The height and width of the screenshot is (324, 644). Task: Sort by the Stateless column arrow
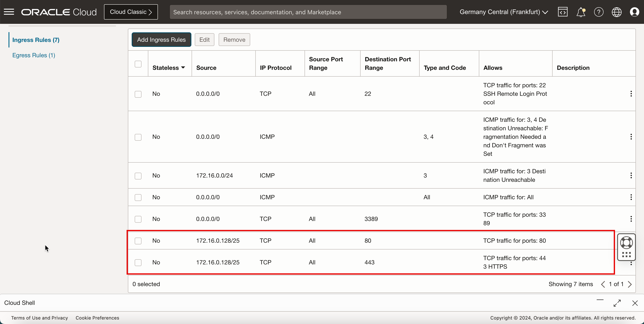[183, 68]
